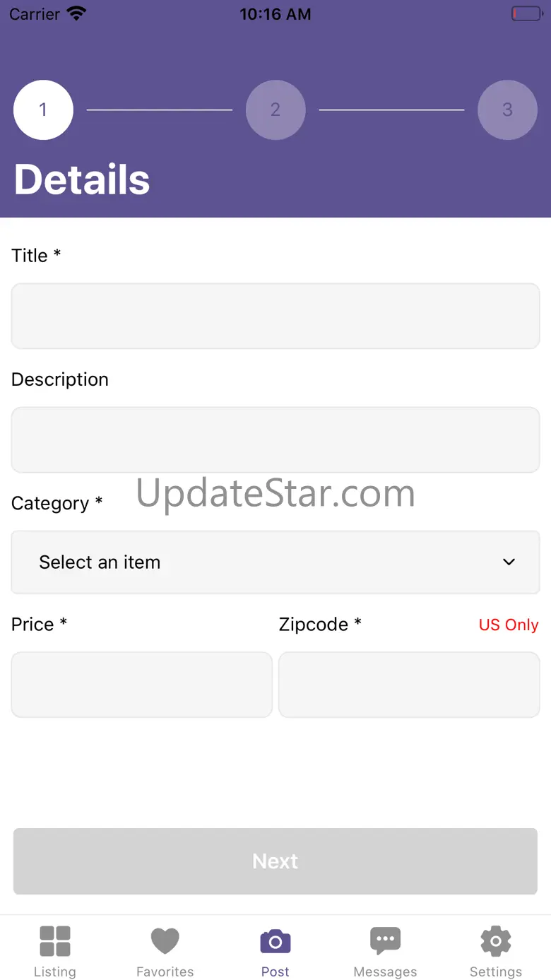
Task: Tap the Wi-Fi status icon
Action: click(x=76, y=13)
